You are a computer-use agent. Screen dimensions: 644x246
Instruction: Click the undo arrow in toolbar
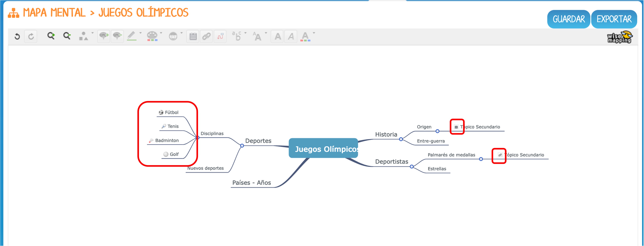pos(17,36)
